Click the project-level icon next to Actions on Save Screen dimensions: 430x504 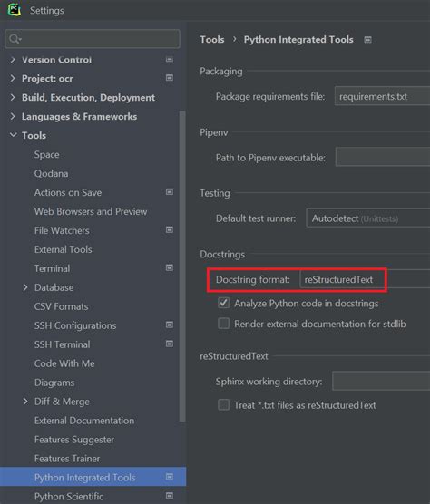coord(169,192)
